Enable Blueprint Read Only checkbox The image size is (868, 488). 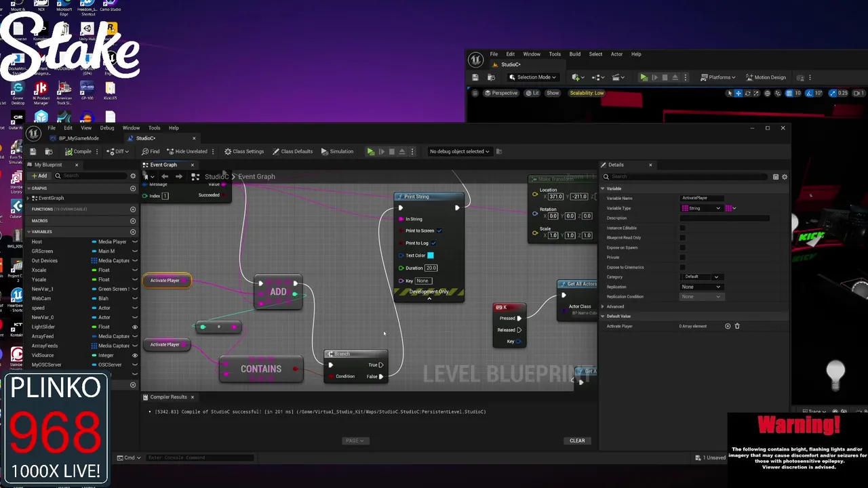pyautogui.click(x=682, y=238)
